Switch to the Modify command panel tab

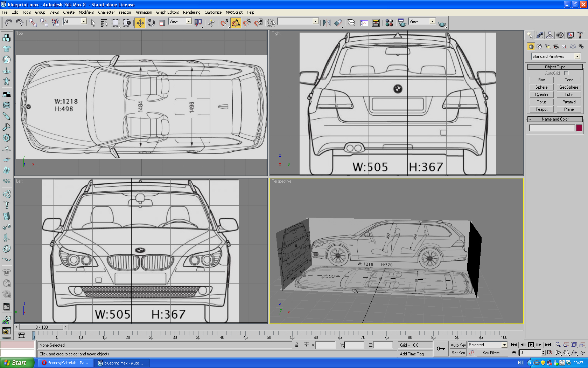(x=540, y=35)
